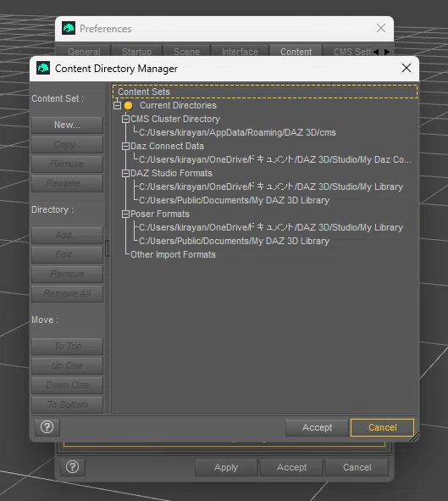Open help in Preferences window
Screen dimensions: 448x501
pos(73,467)
